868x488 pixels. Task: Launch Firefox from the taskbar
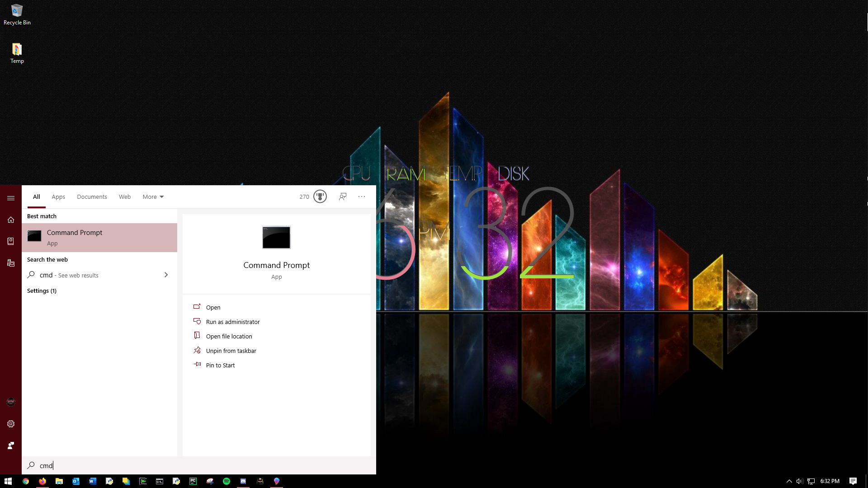(x=42, y=482)
